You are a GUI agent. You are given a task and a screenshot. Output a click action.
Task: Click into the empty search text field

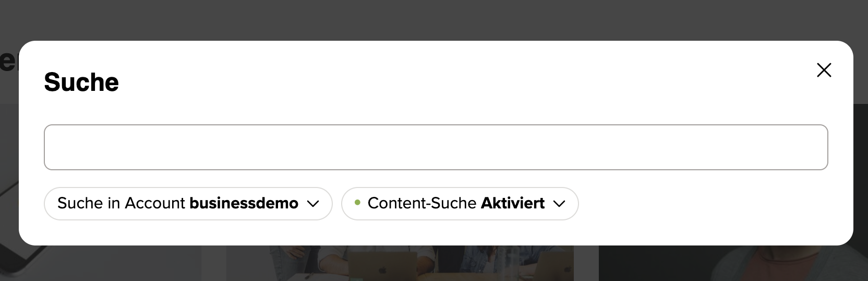(436, 147)
